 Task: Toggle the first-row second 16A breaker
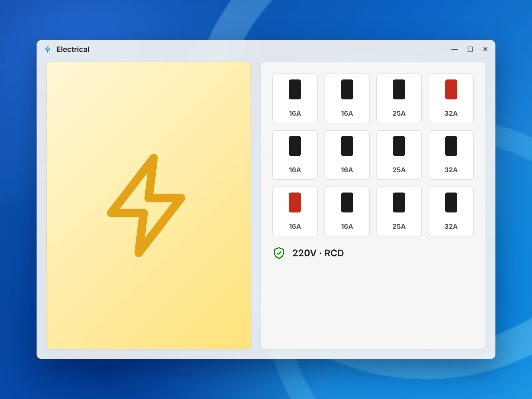point(347,98)
